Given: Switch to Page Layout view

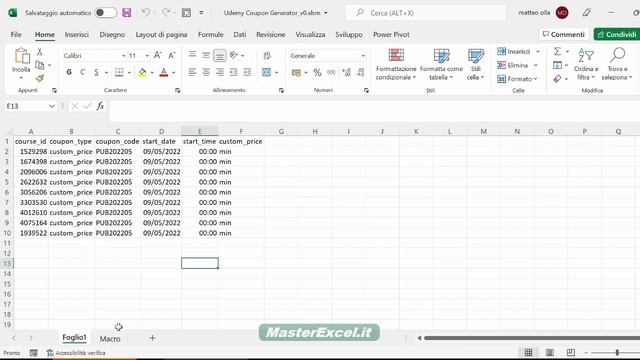Looking at the screenshot, I should tap(549, 353).
